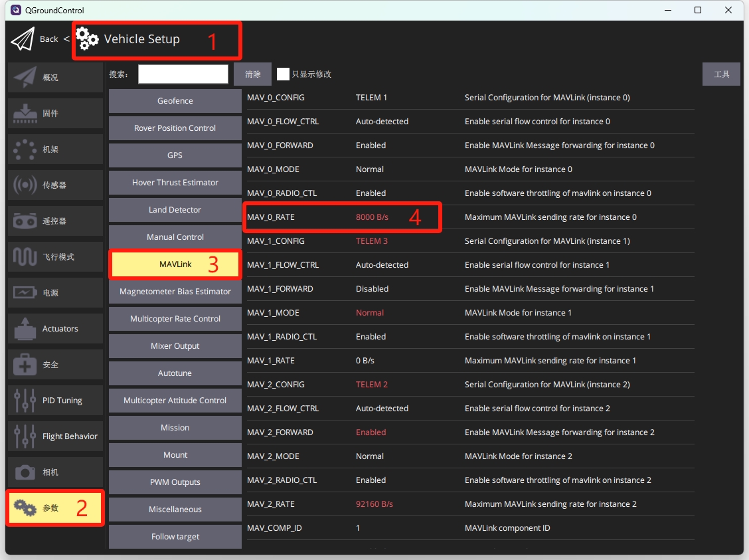The height and width of the screenshot is (560, 749).
Task: Click the MAV_1_FORWARD value Disabled
Action: [372, 288]
